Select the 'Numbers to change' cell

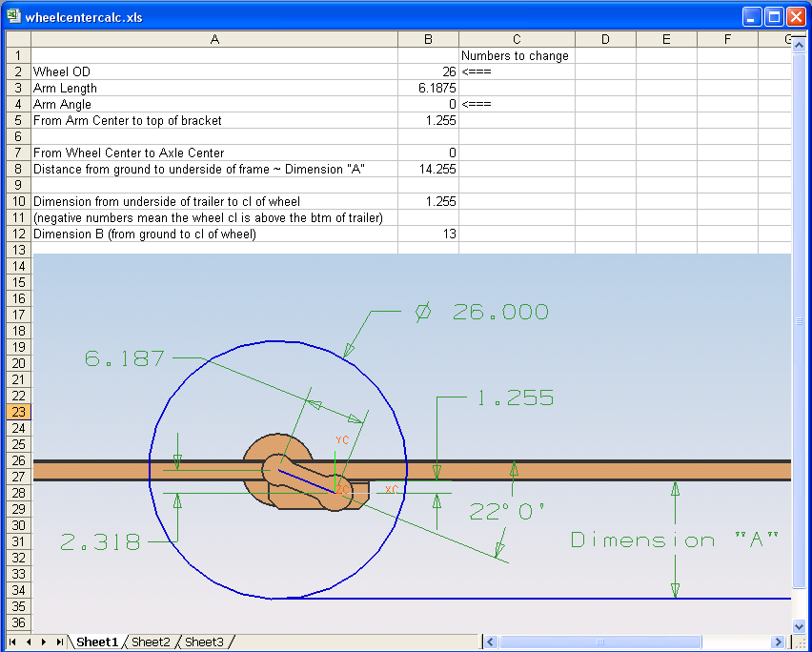click(x=517, y=55)
